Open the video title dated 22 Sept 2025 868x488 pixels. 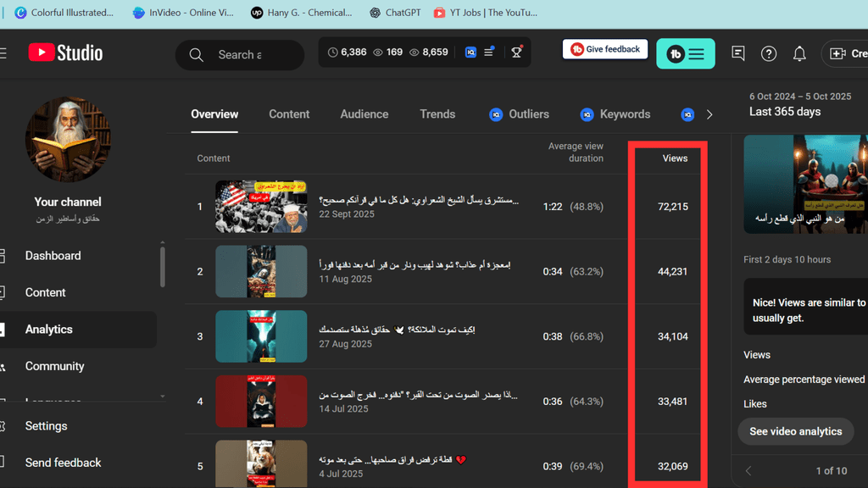tap(419, 200)
